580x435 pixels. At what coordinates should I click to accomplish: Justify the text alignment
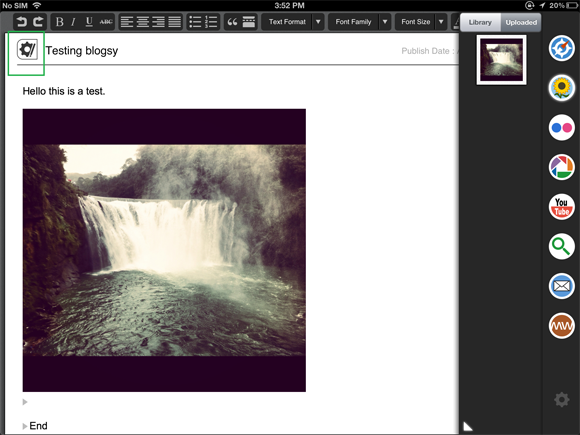[x=175, y=22]
